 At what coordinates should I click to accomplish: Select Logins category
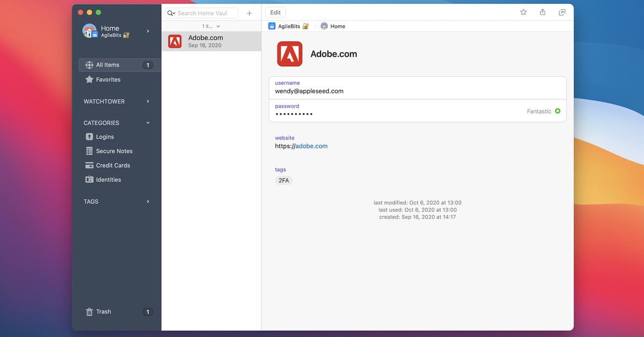(x=105, y=137)
